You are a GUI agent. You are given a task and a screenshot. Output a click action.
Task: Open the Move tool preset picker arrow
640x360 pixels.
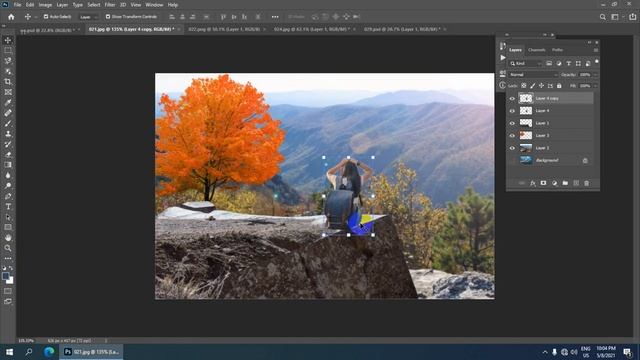36,17
